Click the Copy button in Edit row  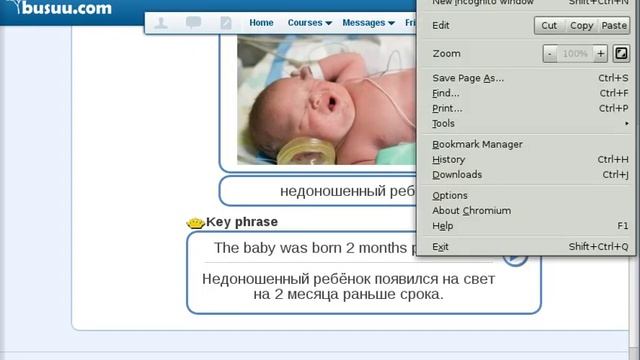[581, 25]
